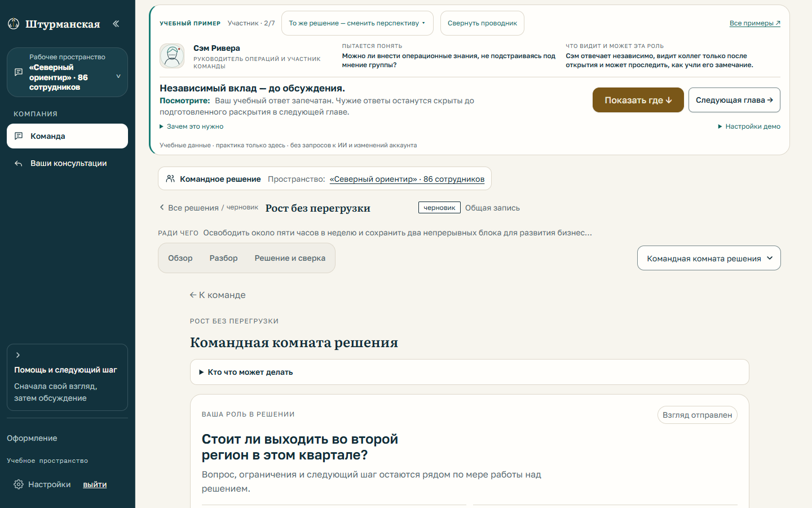The height and width of the screenshot is (508, 812).
Task: Click the черновик status badge beside Общая запись
Action: click(x=439, y=208)
